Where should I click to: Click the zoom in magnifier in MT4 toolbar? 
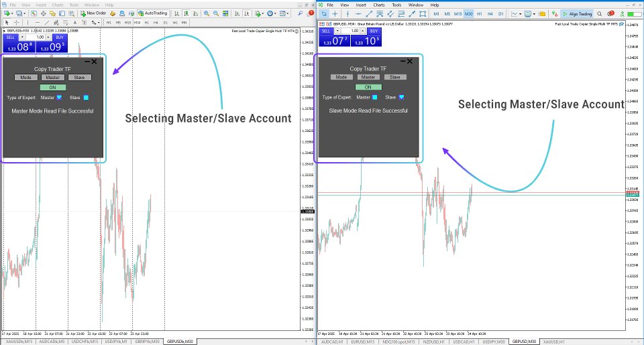pos(207,13)
